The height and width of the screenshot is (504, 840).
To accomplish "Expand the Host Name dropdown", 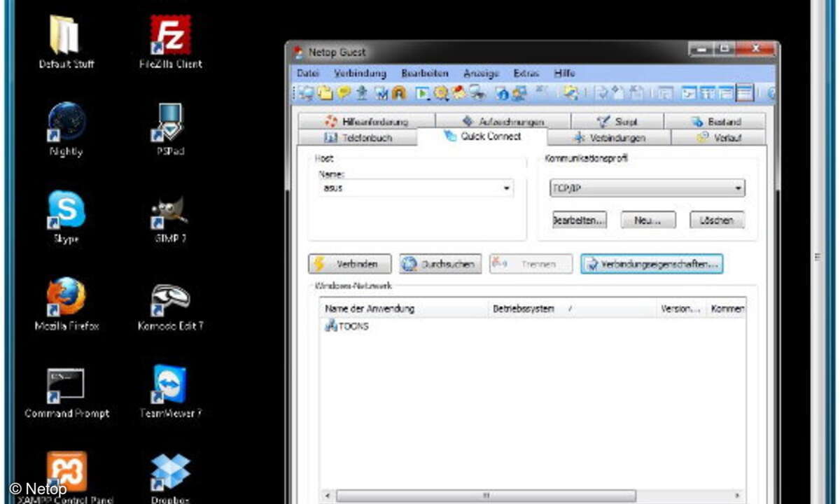I will [x=506, y=188].
